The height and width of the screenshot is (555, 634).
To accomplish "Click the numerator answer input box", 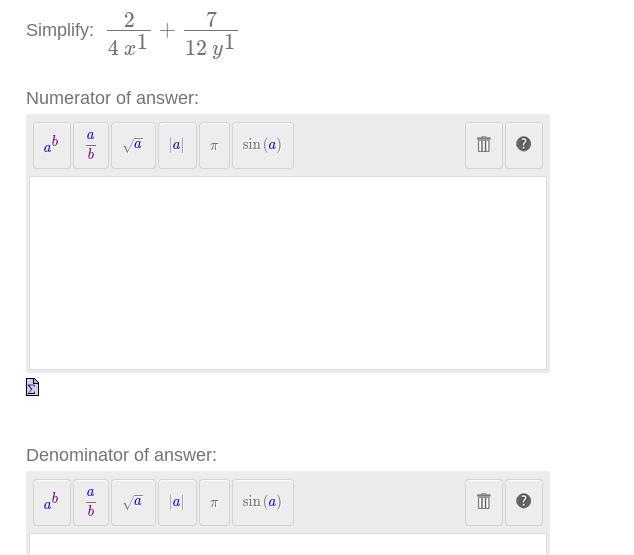I will 288,273.
